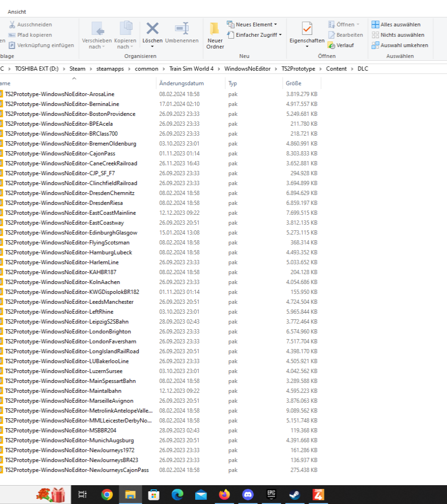
Task: Select the HamburgLubeck pak file
Action: 68,252
